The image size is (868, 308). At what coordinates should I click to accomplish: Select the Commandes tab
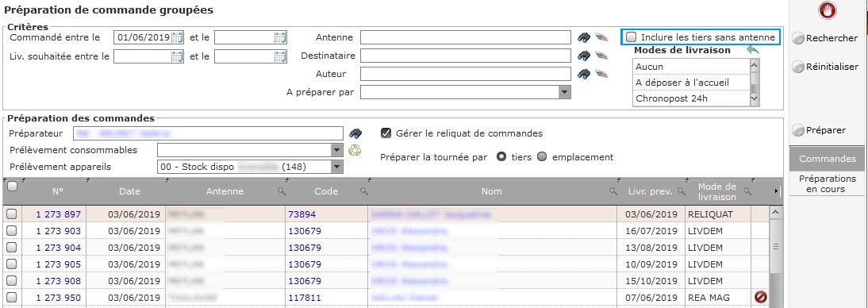pyautogui.click(x=827, y=159)
